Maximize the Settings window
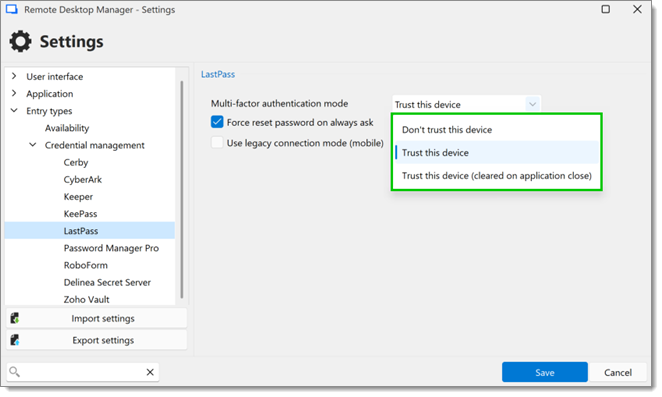 pyautogui.click(x=605, y=9)
